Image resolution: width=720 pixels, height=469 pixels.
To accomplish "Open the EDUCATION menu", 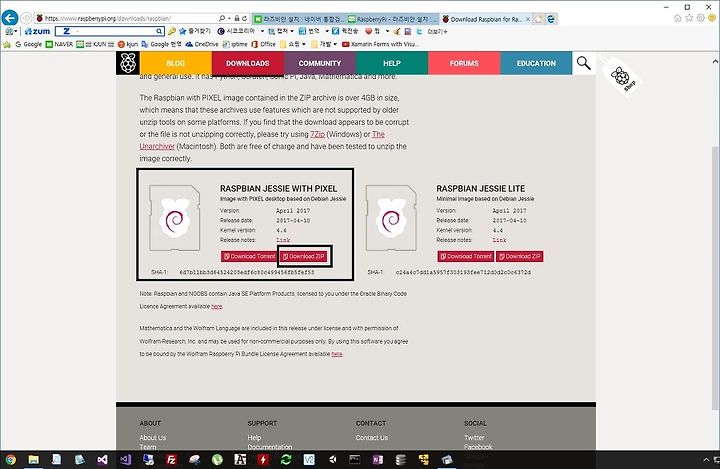I will click(536, 63).
